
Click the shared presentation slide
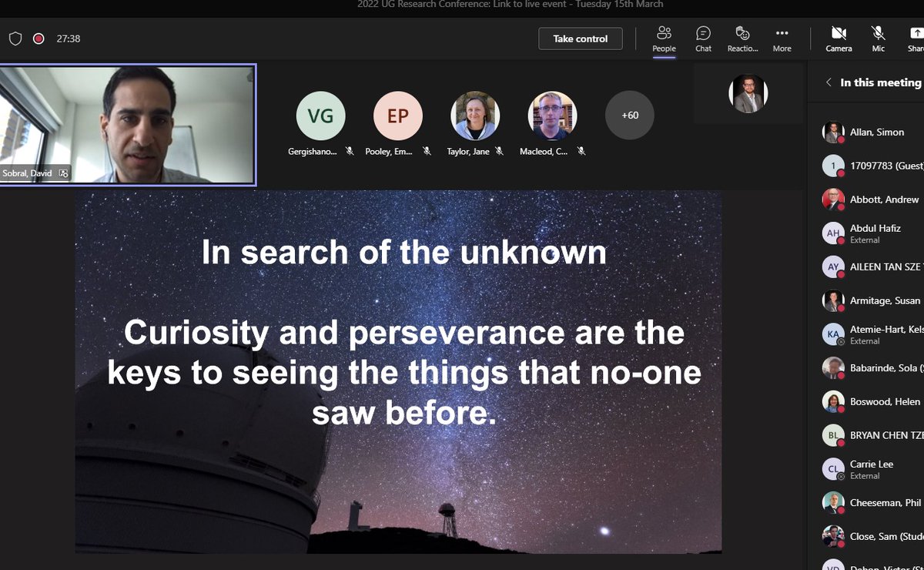click(398, 372)
